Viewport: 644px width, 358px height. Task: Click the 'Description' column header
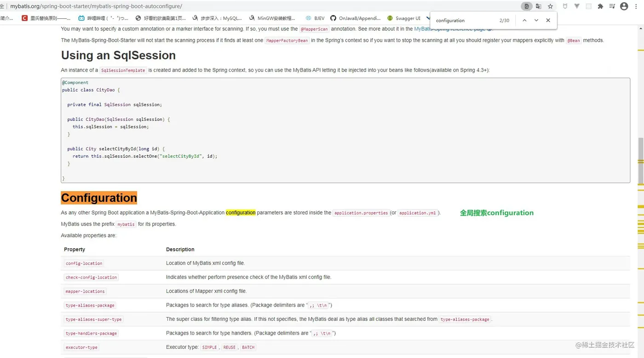(180, 250)
